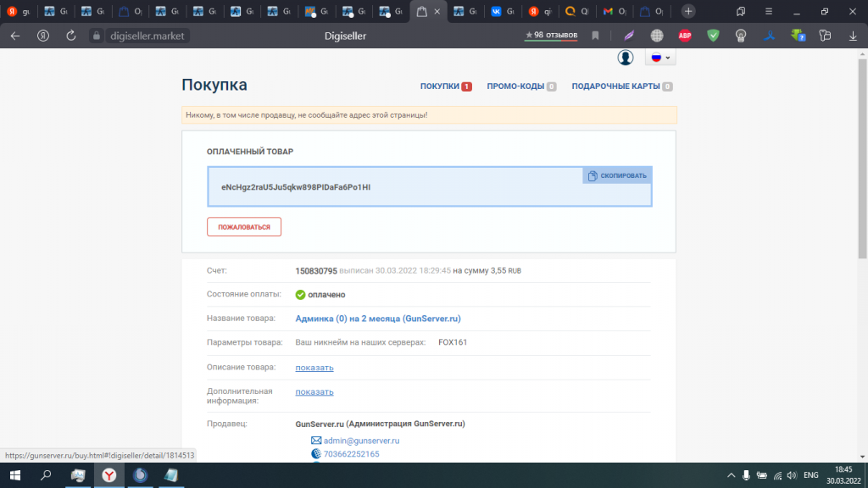Click the bookmark icon in address bar

tap(596, 36)
